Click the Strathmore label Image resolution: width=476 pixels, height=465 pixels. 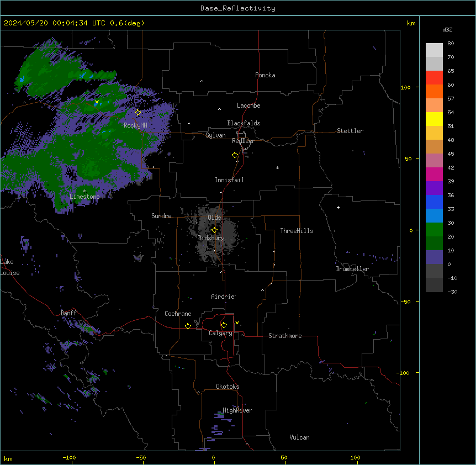click(285, 336)
